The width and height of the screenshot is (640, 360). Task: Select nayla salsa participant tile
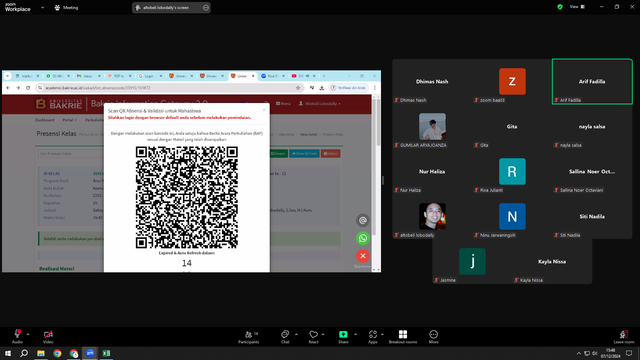pos(592,127)
